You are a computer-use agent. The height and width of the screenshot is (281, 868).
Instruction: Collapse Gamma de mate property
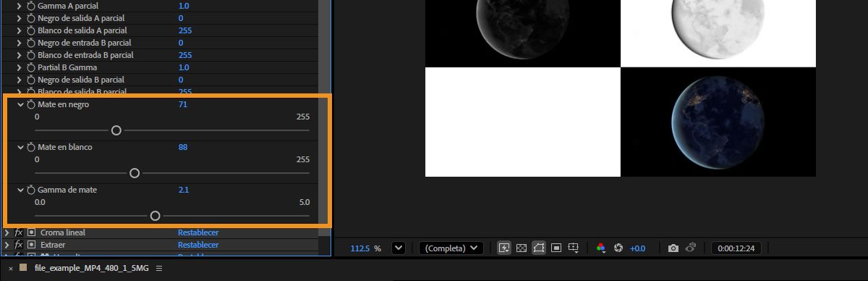[20, 190]
